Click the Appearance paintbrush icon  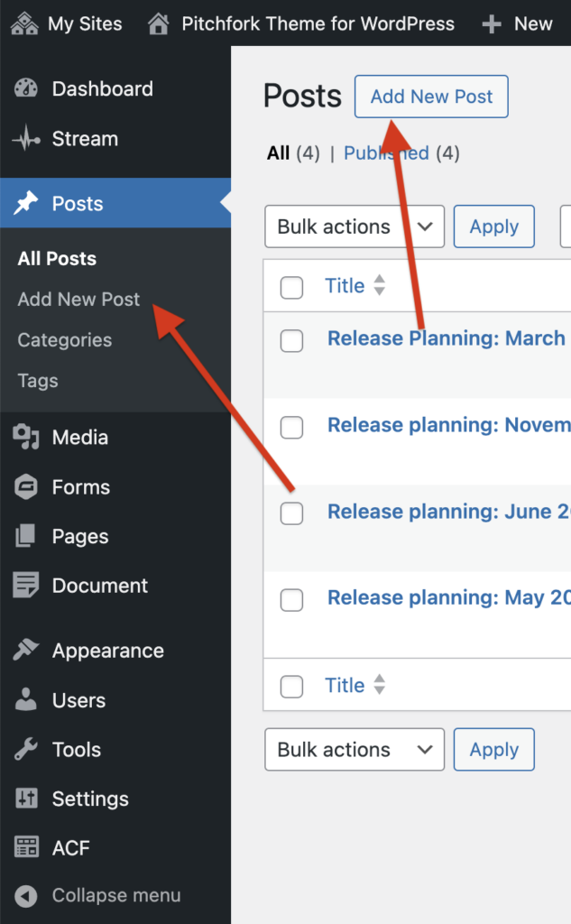(x=26, y=650)
